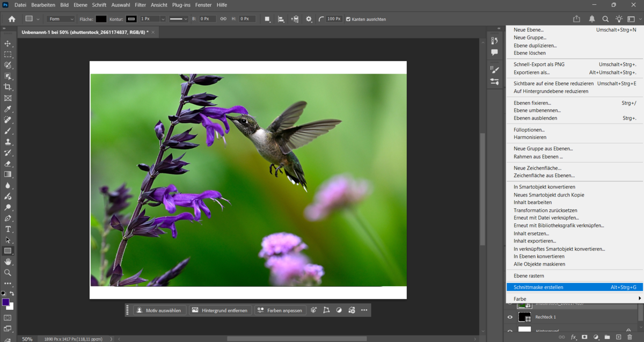The image size is (644, 342).
Task: Click the delete layer trash icon
Action: pyautogui.click(x=630, y=337)
